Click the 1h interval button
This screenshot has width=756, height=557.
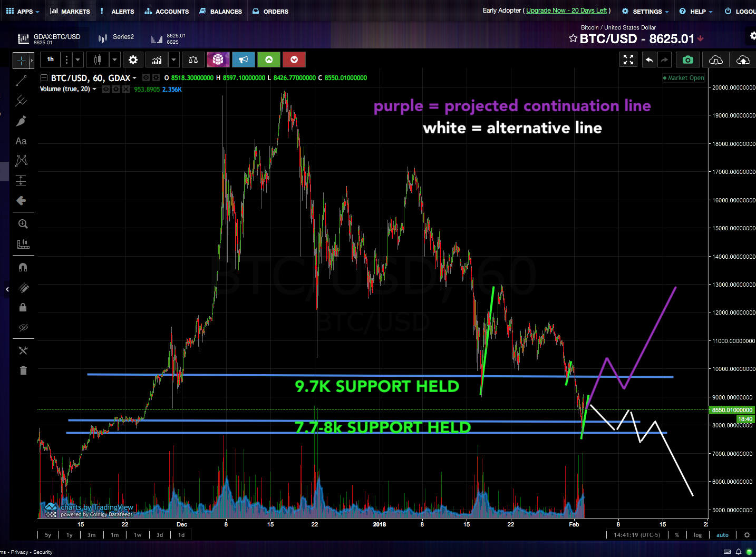pos(51,60)
